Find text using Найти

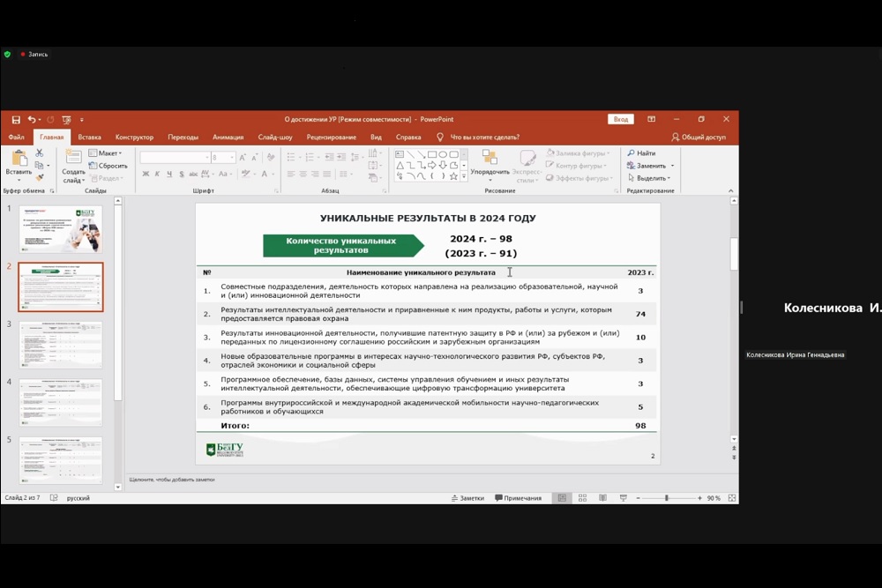coord(641,153)
